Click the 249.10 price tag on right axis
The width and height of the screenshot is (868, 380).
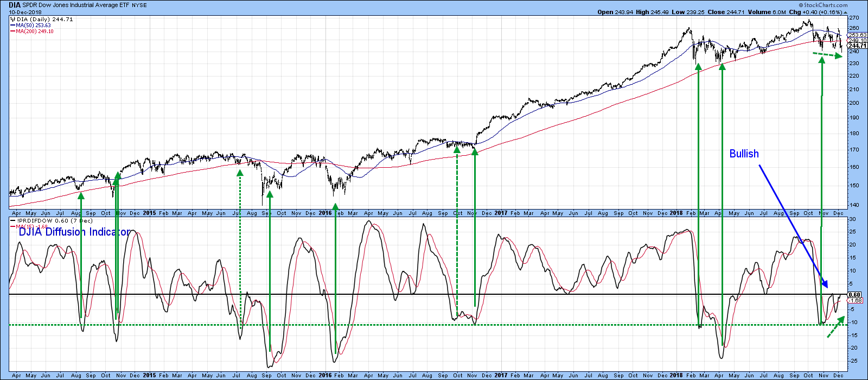coord(858,41)
